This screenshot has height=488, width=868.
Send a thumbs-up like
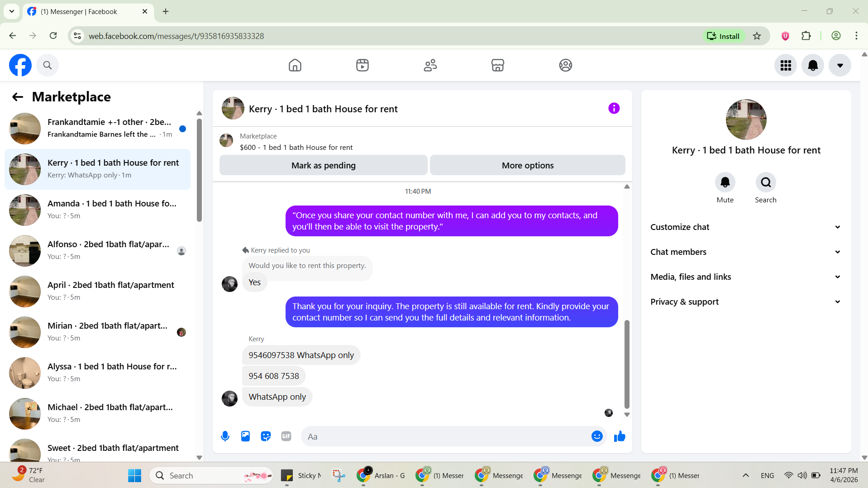click(x=620, y=436)
